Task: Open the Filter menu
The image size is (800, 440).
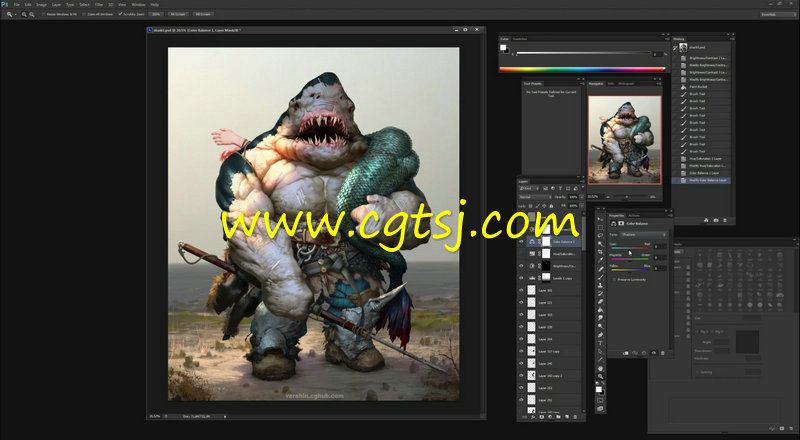Action: coord(99,5)
